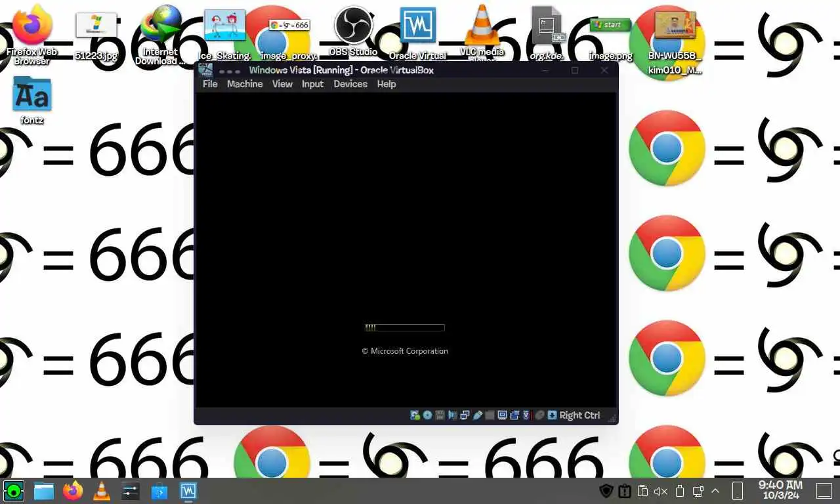Open the OBS Studio desktop icon

[x=353, y=31]
